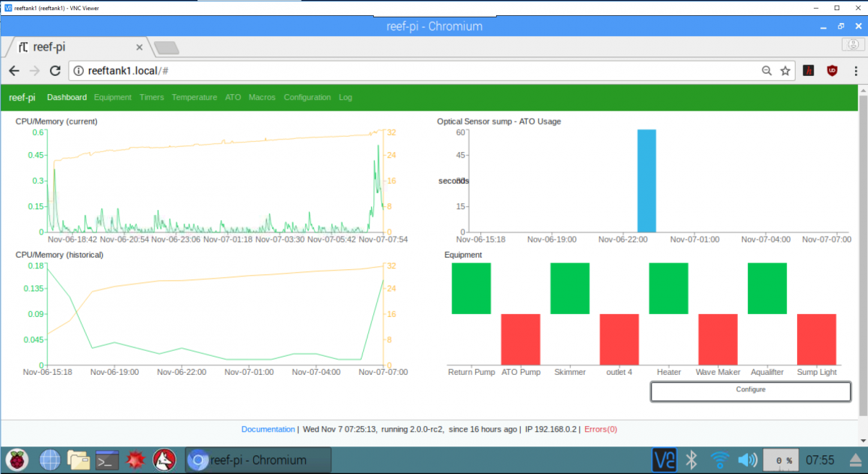Open the Configuration tab
Image resolution: width=868 pixels, height=474 pixels.
click(307, 97)
